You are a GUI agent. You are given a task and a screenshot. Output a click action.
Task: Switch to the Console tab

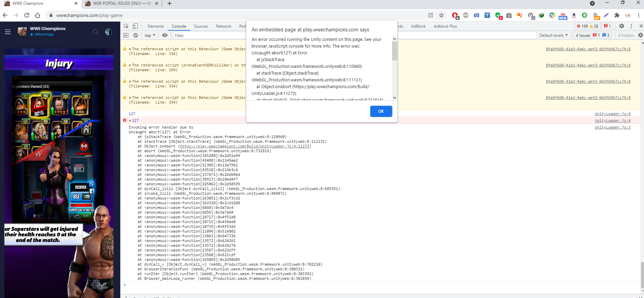click(x=179, y=26)
